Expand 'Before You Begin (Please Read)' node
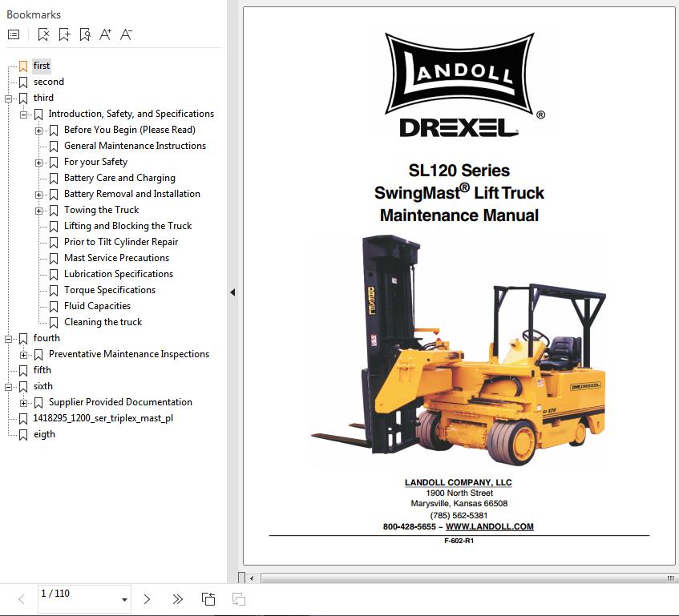The height and width of the screenshot is (616, 679). click(39, 131)
